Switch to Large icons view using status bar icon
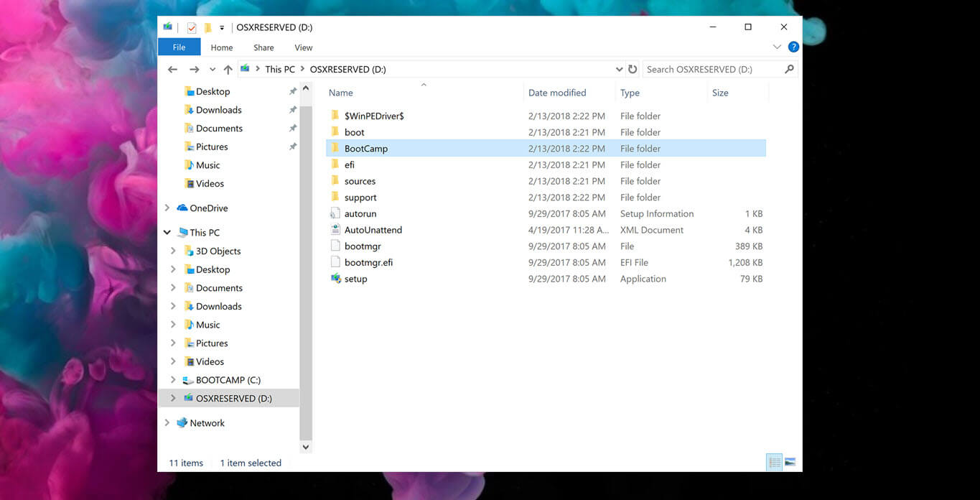Screen dimensions: 980x500 coord(790,463)
